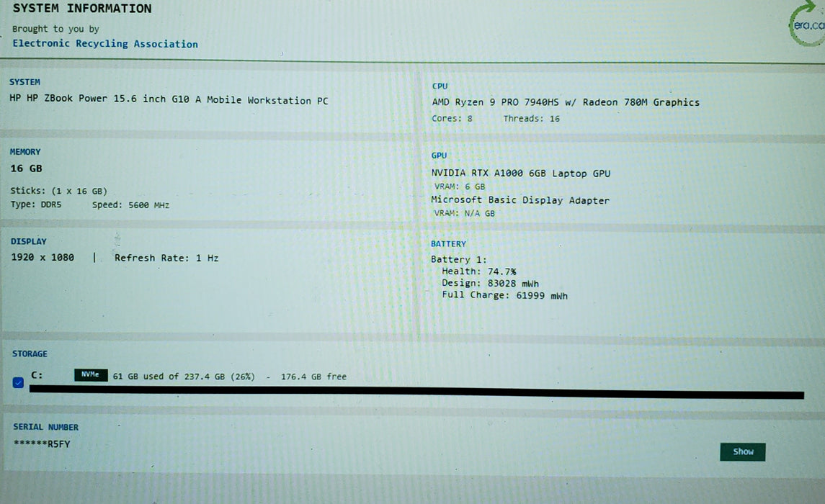Image resolution: width=825 pixels, height=504 pixels.
Task: Select the STORAGE section heading
Action: tap(30, 354)
